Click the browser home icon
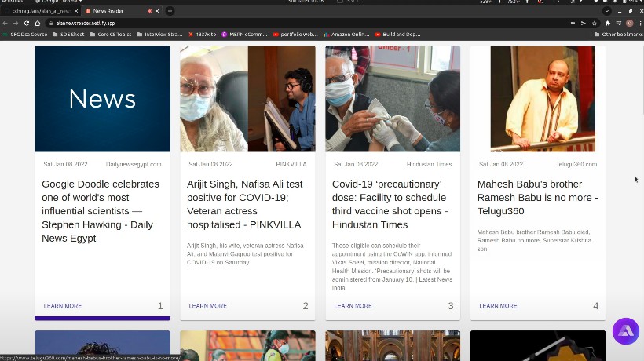Image resolution: width=644 pixels, height=361 pixels. [37, 24]
